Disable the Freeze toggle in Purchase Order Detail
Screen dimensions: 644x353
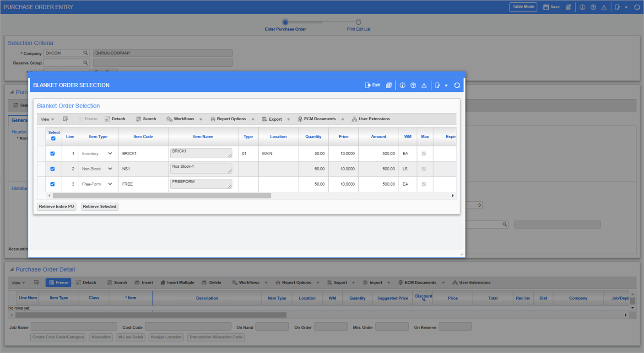click(x=58, y=282)
